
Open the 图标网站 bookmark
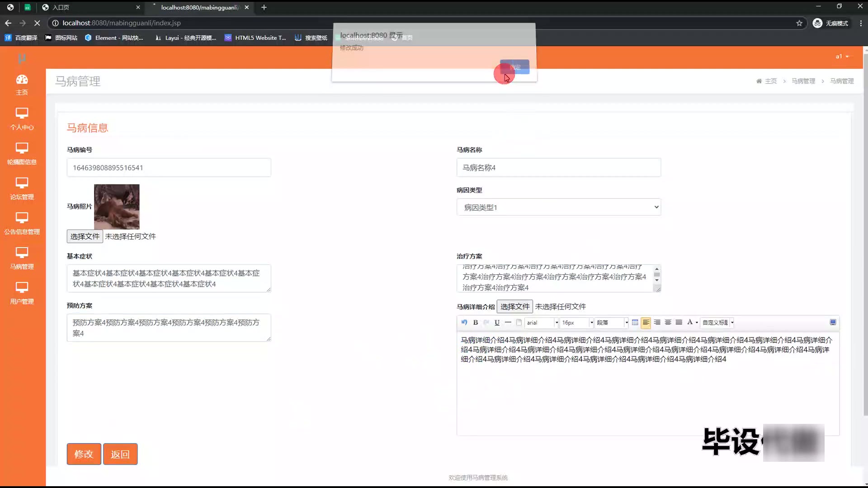coord(61,38)
